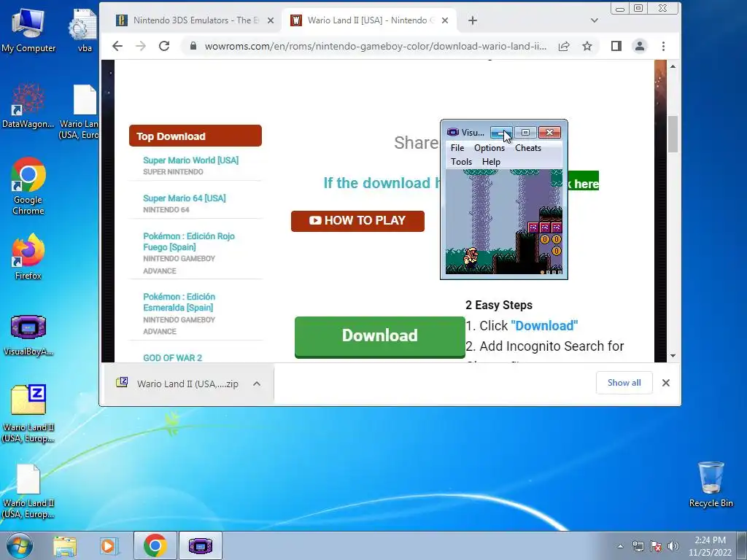Open GOD OF WAR 2 link
Viewport: 747px width, 560px height.
point(172,357)
